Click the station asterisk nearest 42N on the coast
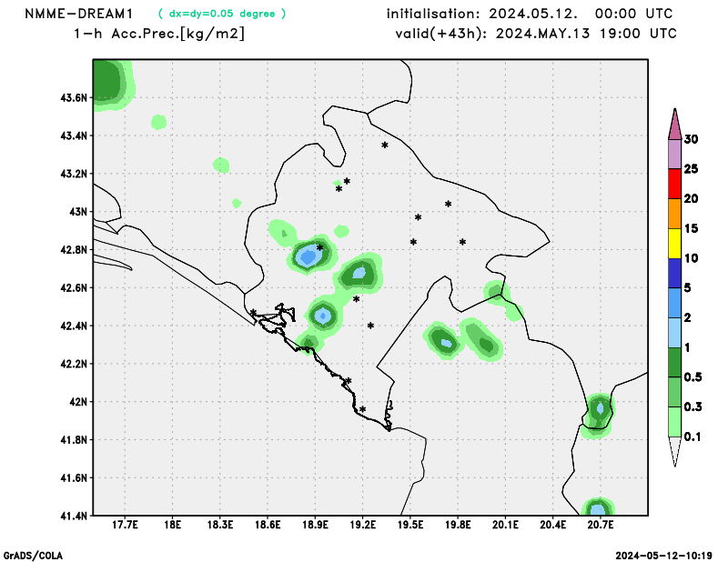 pos(362,409)
